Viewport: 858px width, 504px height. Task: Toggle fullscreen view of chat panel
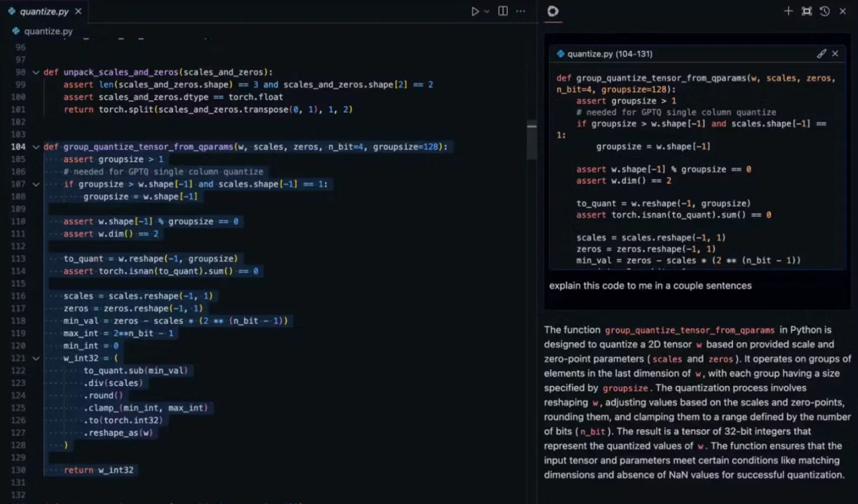[806, 11]
